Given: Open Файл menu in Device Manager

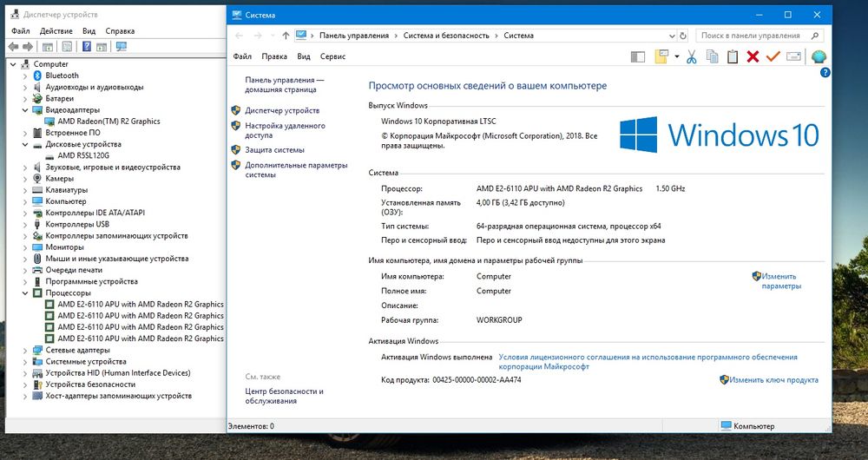Looking at the screenshot, I should click(x=21, y=31).
